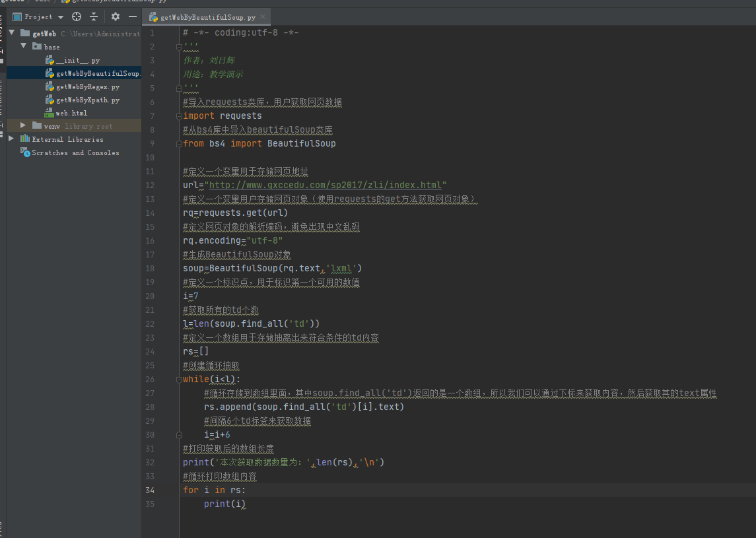Select getWebByRegex.py in the project tree
The width and height of the screenshot is (756, 538).
[x=87, y=86]
